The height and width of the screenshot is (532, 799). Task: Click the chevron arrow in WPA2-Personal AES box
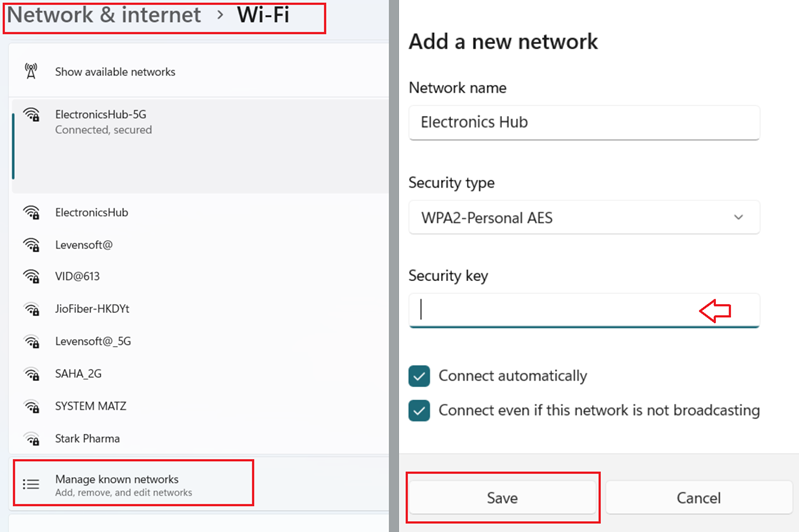[738, 218]
